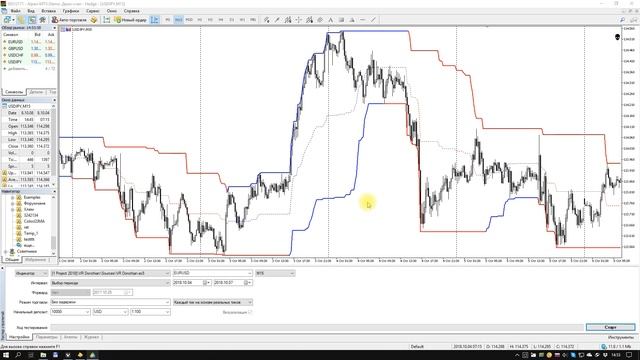
Task: Open the Выбор периода interval dropdown
Action: click(x=110, y=283)
